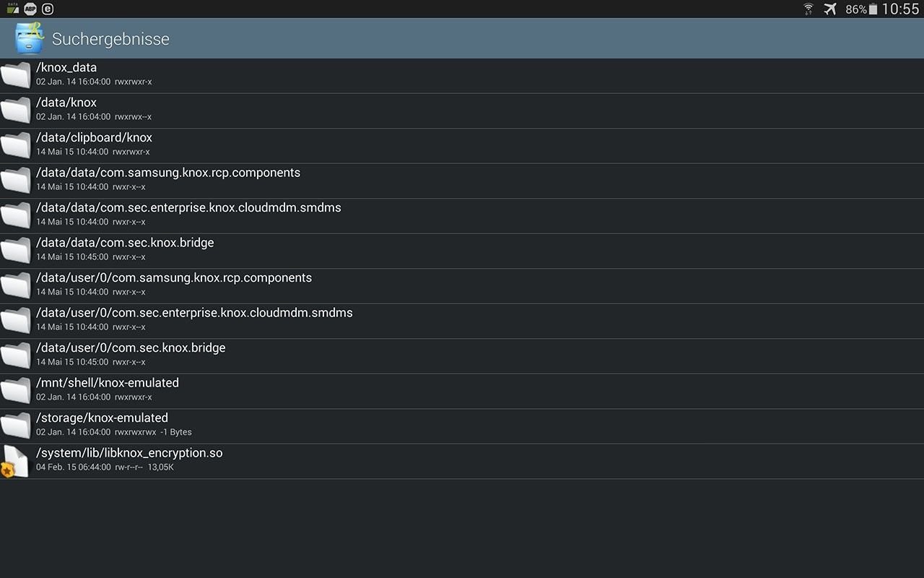Tap the airplane mode status icon
The image size is (924, 578).
[830, 9]
